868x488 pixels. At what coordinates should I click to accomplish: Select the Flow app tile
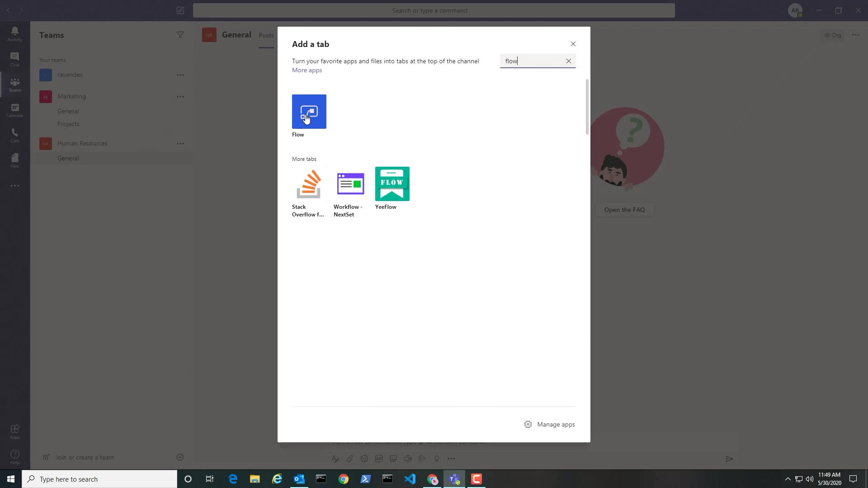click(x=309, y=112)
